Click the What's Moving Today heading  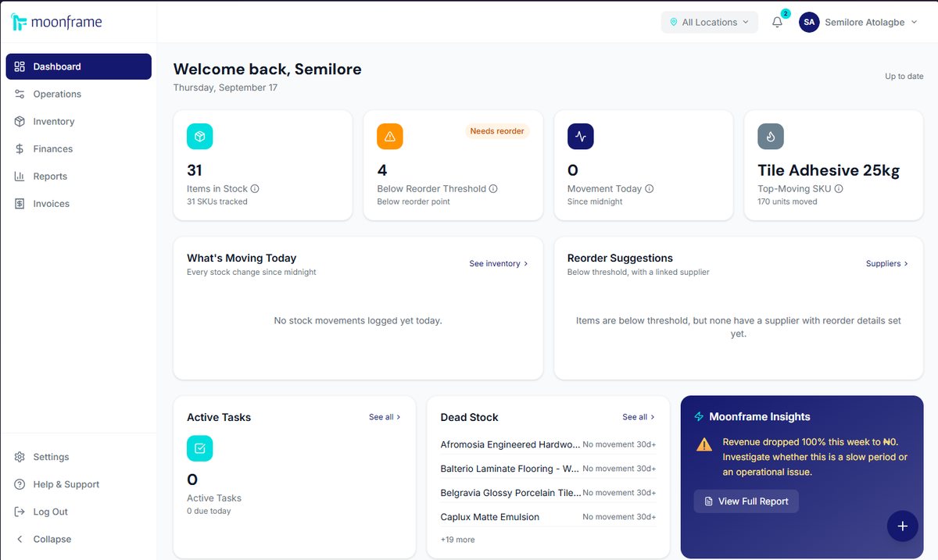(x=242, y=258)
